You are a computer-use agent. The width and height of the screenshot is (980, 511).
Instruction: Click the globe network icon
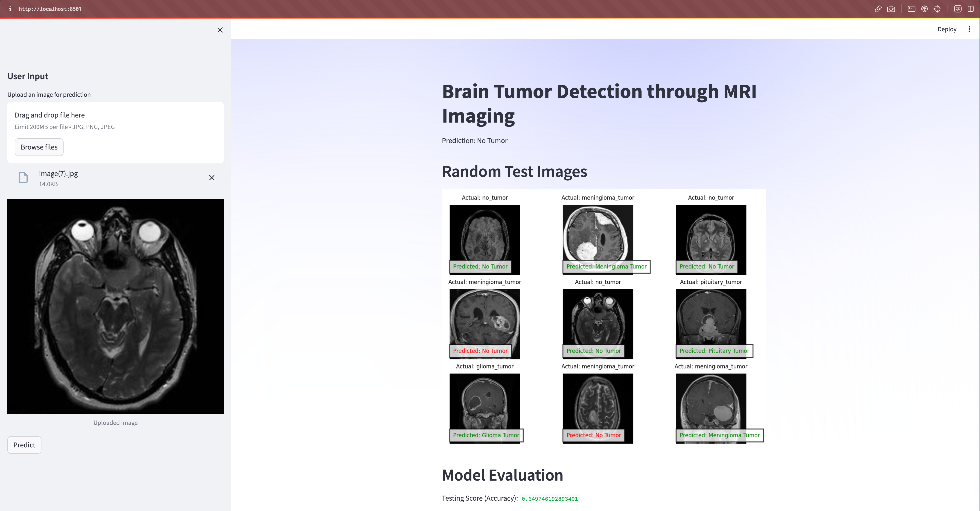click(x=925, y=9)
